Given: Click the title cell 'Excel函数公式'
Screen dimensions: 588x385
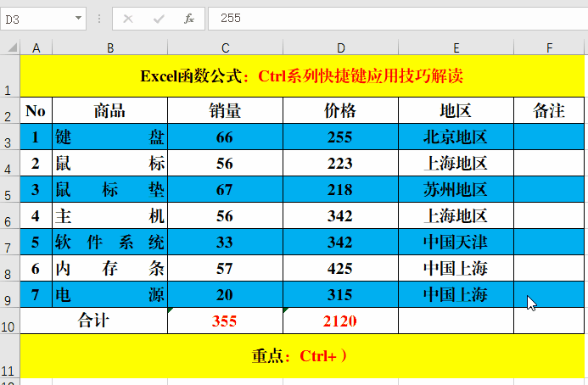Looking at the screenshot, I should (x=302, y=76).
